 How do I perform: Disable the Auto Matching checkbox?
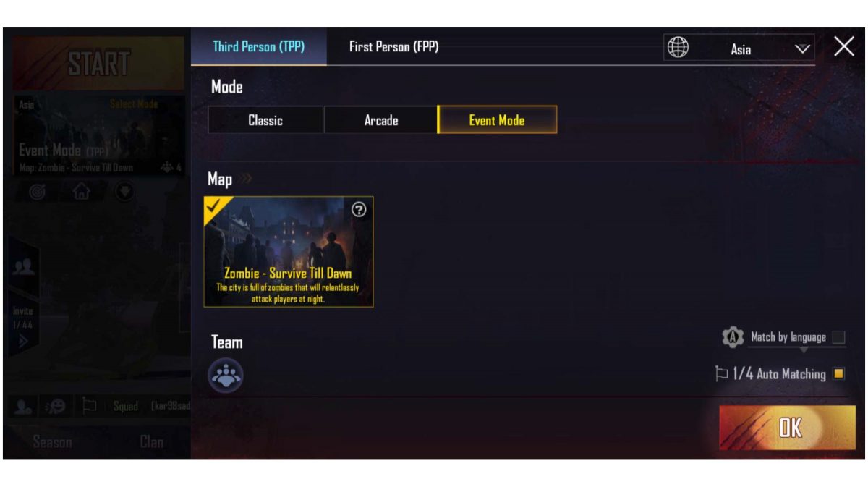pyautogui.click(x=838, y=374)
